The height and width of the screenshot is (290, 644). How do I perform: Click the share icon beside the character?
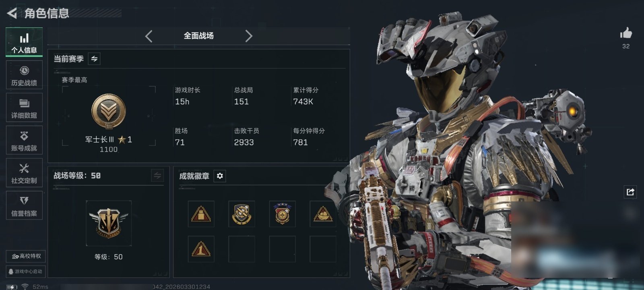point(630,192)
